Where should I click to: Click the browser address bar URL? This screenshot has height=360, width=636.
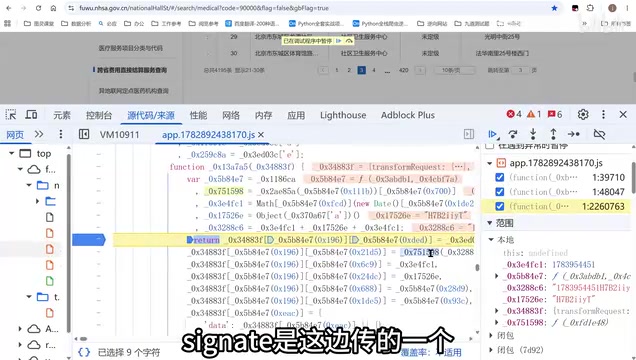tap(204, 8)
